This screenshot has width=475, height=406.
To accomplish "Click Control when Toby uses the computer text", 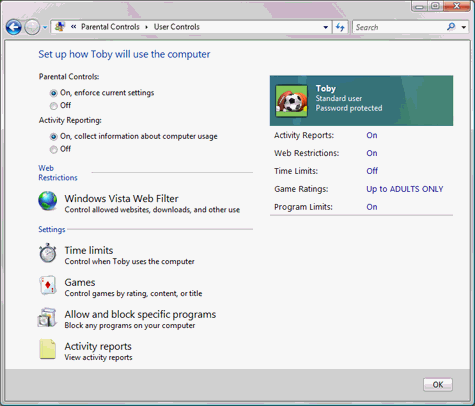I will coord(129,261).
